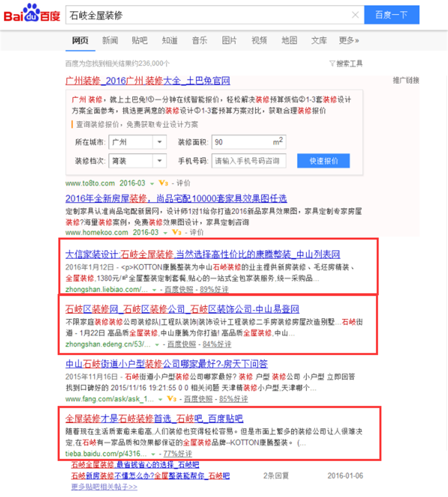Switch to the 图片 tab
The width and height of the screenshot is (448, 497).
pos(230,40)
